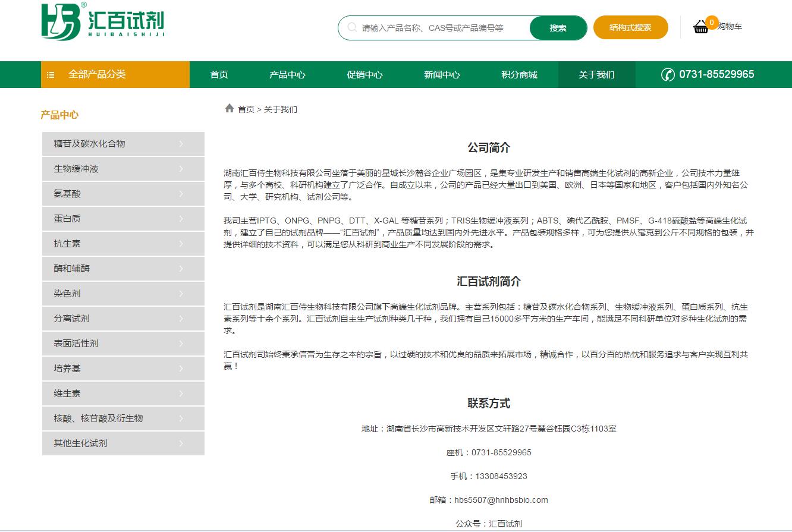Open the 培养基 sidebar category
This screenshot has width=792, height=532.
click(67, 369)
